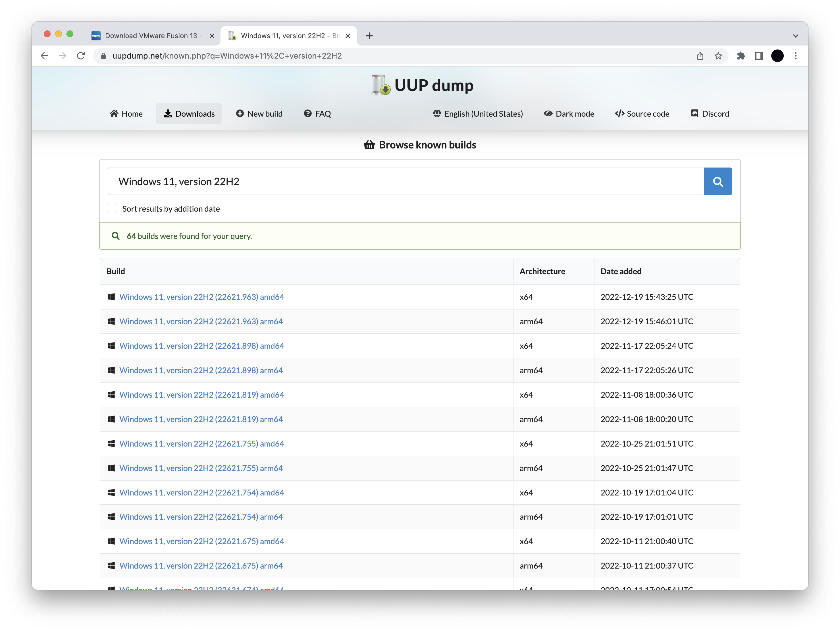Bookmark page with star icon
This screenshot has width=840, height=632.
[718, 56]
